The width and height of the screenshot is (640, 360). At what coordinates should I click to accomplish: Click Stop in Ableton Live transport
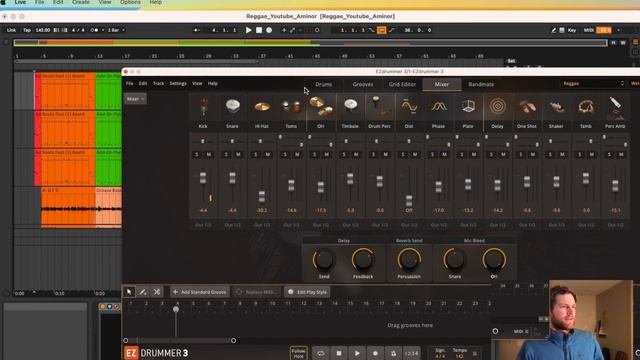(259, 30)
